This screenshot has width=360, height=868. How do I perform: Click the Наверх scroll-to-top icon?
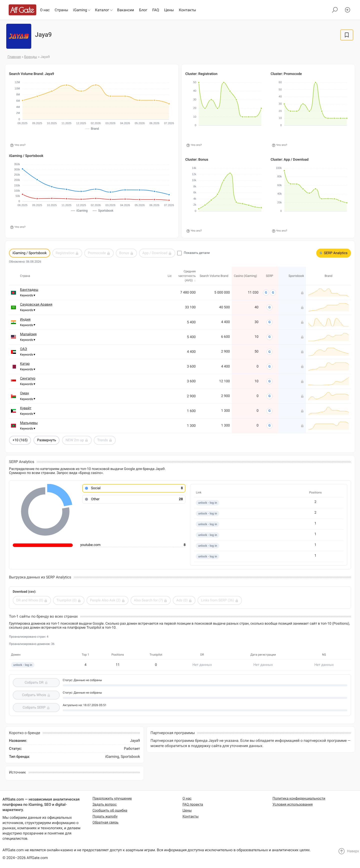coord(341,851)
